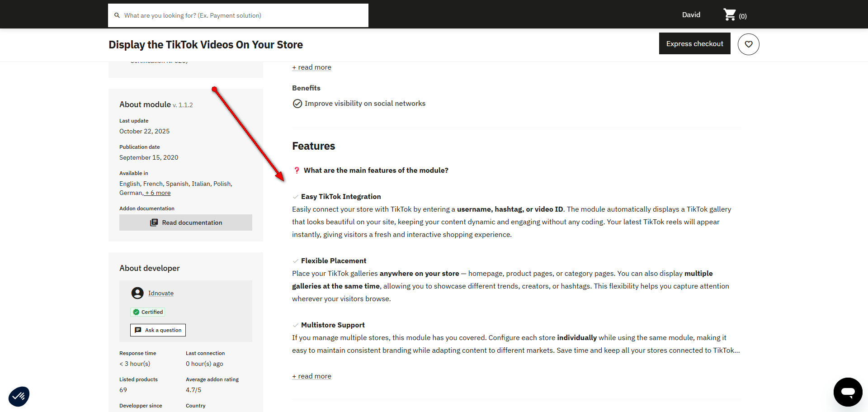The height and width of the screenshot is (412, 868).
Task: Click the double-checkmark badge icon
Action: (19, 396)
